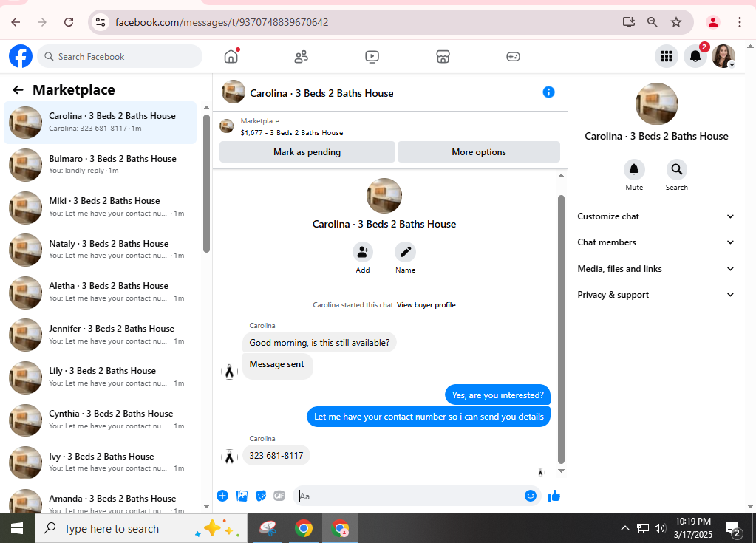Screen dimensions: 756x543
Task: Attach a file with the photo icon
Action: pos(242,496)
